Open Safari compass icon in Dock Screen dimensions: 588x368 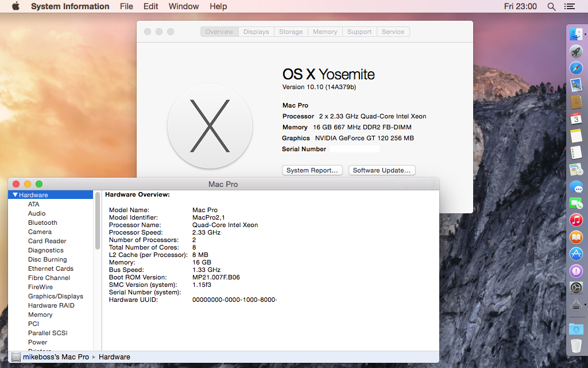tap(576, 68)
